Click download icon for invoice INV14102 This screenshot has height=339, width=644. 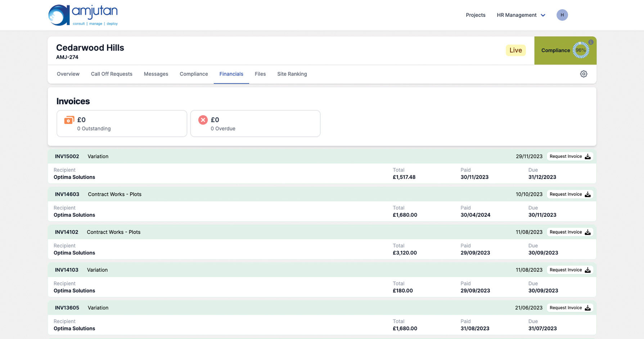587,232
